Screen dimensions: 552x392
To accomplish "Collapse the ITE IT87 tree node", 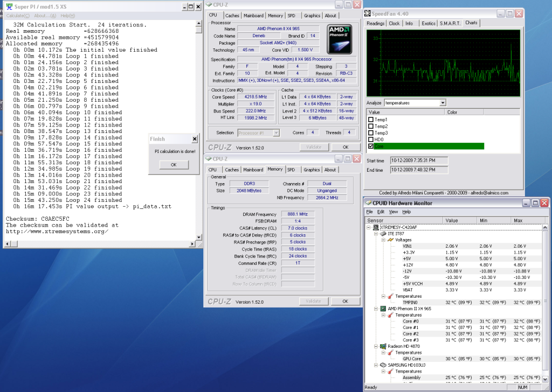I will click(376, 234).
